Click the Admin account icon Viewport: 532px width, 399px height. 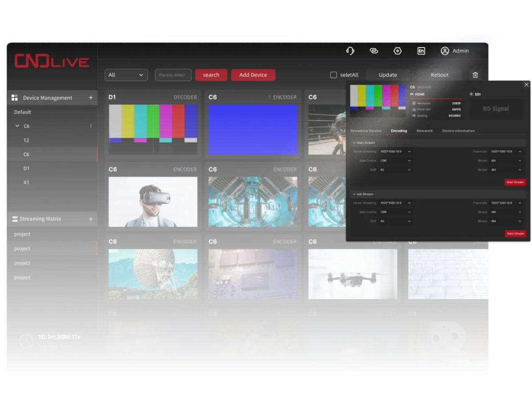point(445,51)
